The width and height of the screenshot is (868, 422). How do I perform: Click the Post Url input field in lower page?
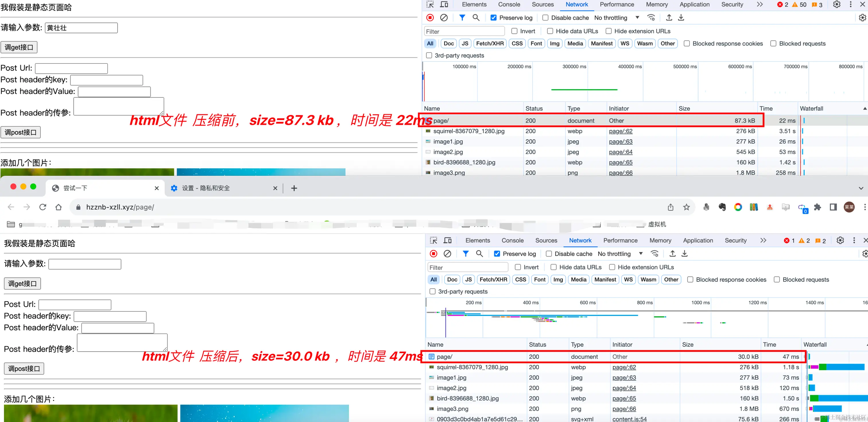click(x=75, y=305)
